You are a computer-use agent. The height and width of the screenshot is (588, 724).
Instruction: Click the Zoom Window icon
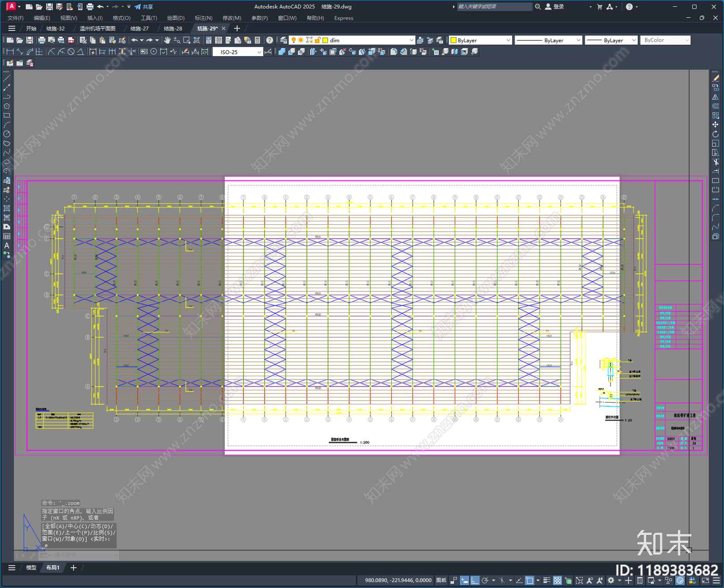click(x=186, y=40)
